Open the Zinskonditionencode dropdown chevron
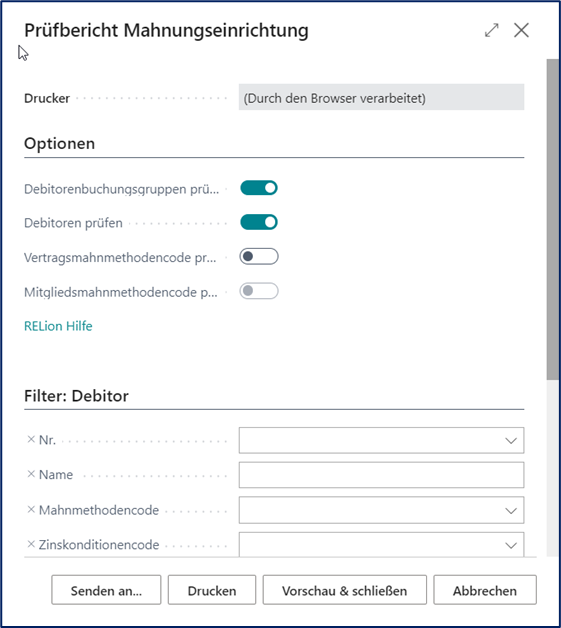The image size is (561, 628). coord(511,545)
